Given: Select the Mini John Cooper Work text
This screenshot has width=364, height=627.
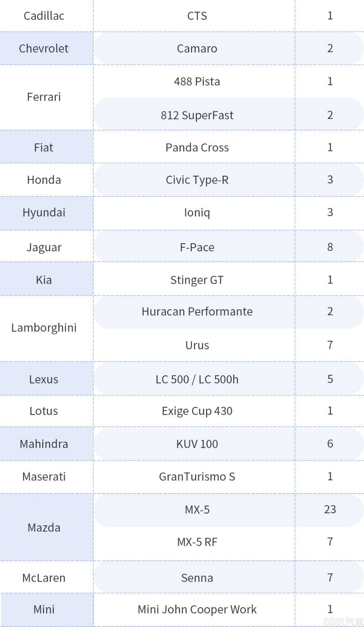Looking at the screenshot, I should tap(197, 610).
